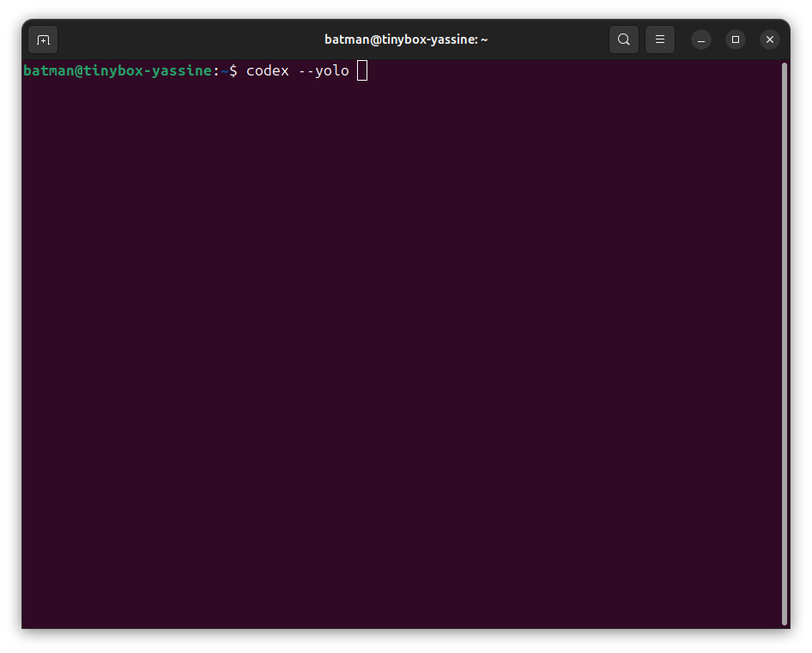Click the search magnifier icon
The width and height of the screenshot is (812, 653).
624,39
